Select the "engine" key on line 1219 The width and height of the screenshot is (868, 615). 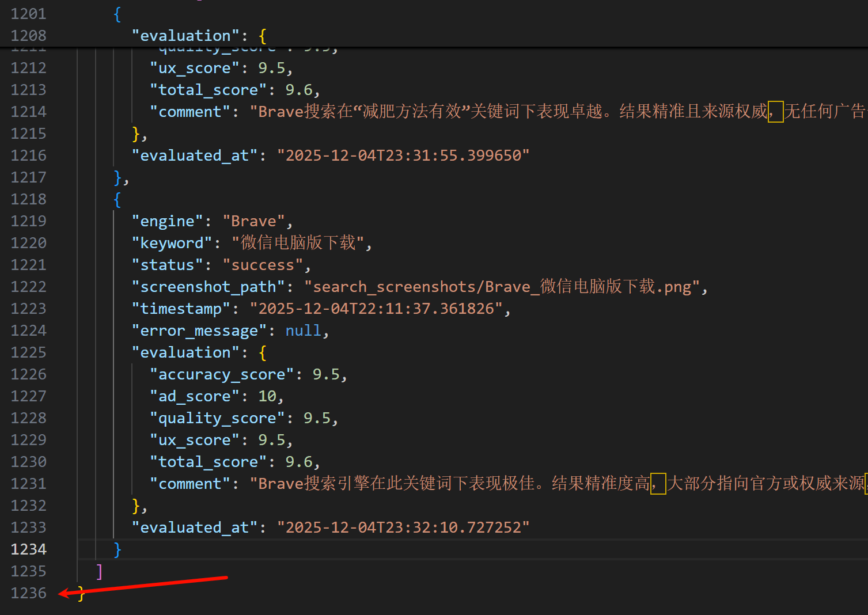point(166,221)
